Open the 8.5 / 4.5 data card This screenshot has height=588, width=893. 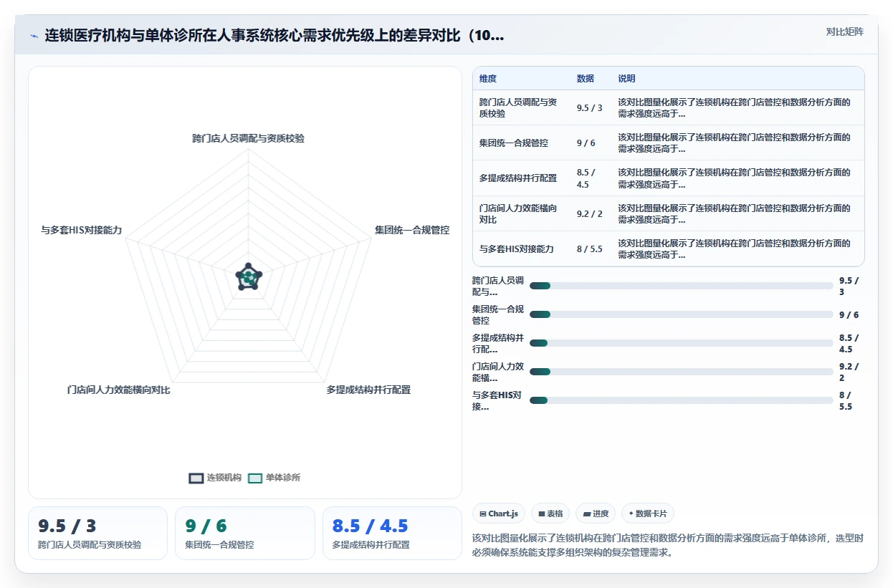[392, 533]
